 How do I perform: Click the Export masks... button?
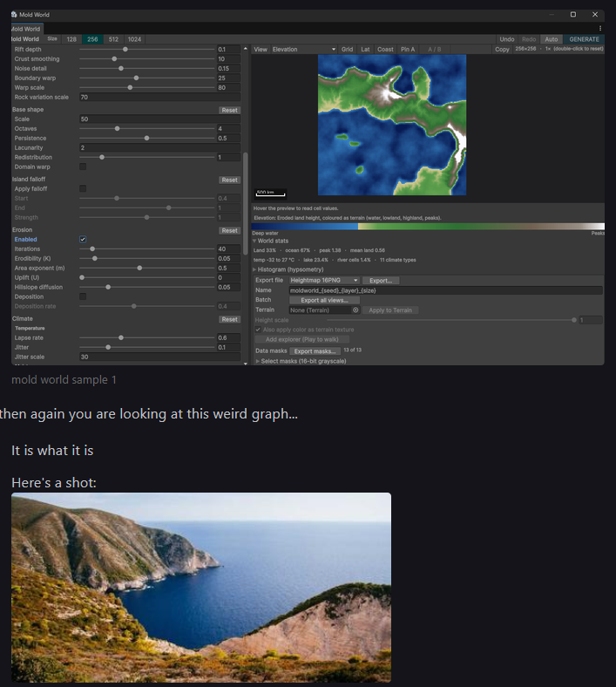(315, 351)
